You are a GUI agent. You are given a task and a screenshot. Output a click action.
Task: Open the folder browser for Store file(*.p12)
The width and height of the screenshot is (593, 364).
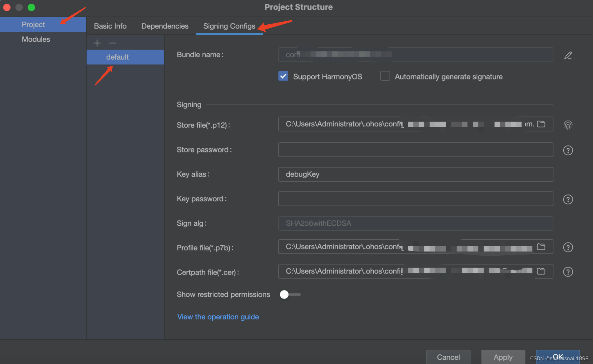coord(541,124)
